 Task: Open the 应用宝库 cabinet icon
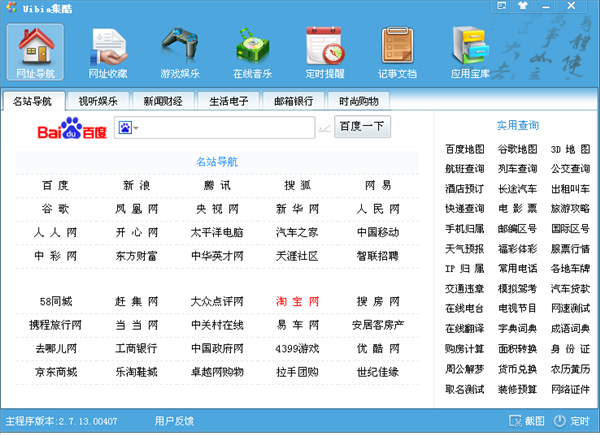point(470,52)
